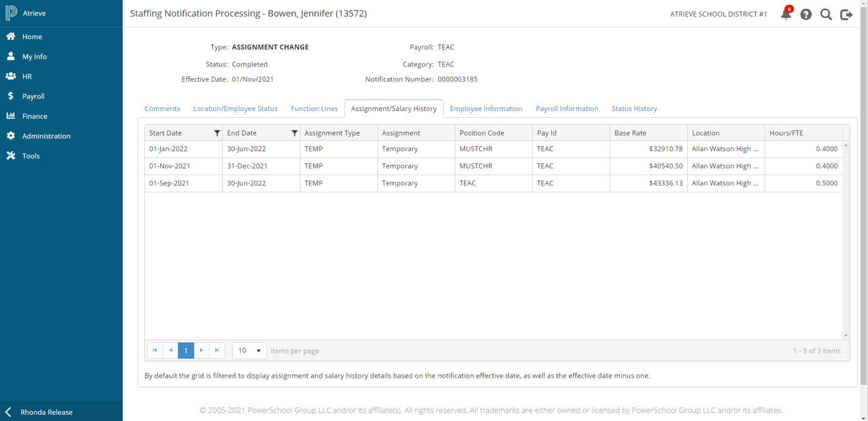Click the grid vertical scrollbar down arrow

click(x=845, y=336)
